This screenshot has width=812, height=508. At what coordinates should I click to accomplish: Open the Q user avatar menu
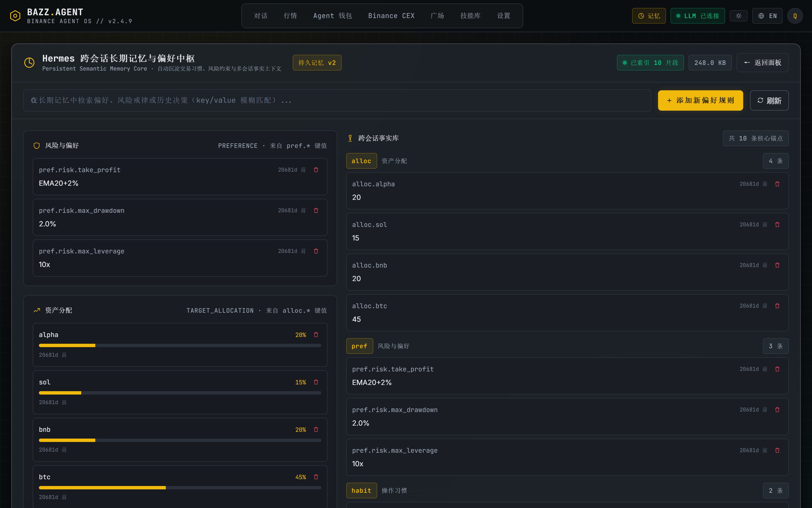(x=795, y=16)
